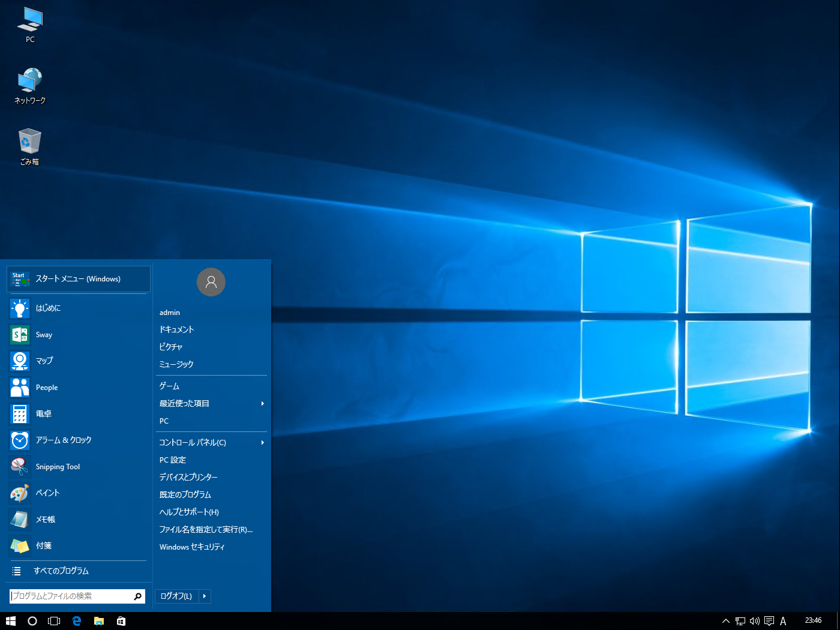Open Task View on the taskbar
Viewport: 840px width, 630px height.
54,621
